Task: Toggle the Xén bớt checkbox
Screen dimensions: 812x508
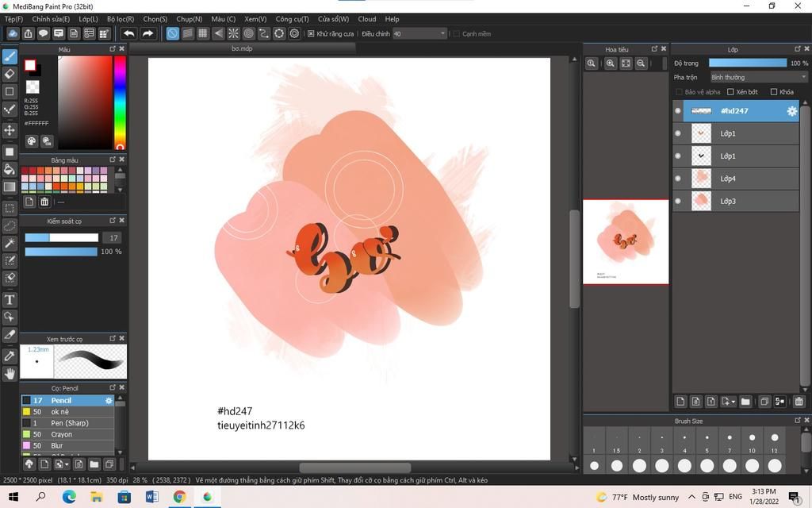Action: pos(730,92)
